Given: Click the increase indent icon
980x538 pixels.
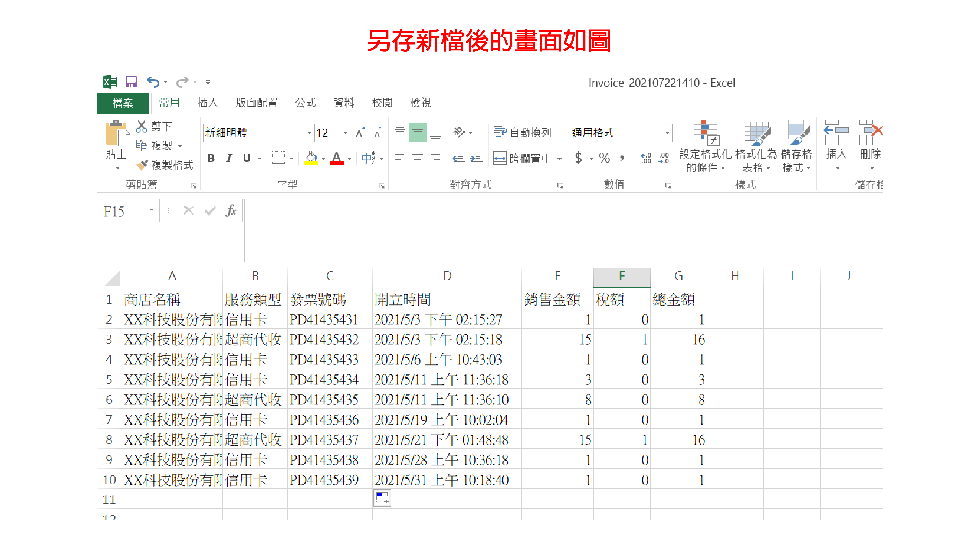Looking at the screenshot, I should (x=476, y=158).
